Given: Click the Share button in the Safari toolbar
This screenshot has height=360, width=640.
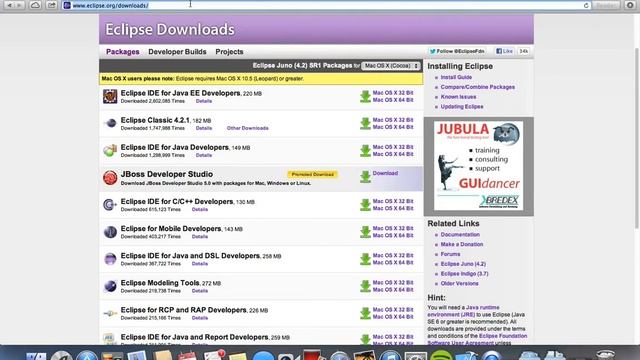Looking at the screenshot, I should (51, 5).
